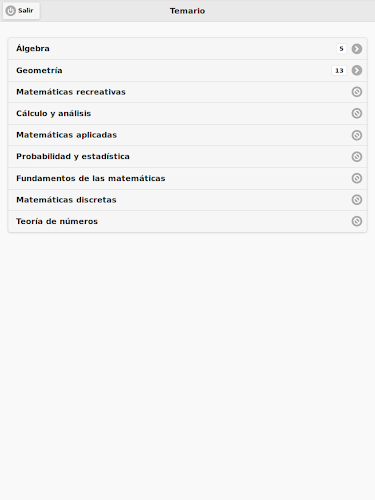Click the Álgebra count badge showing 5
Viewport: 375px width, 500px height.
point(341,49)
